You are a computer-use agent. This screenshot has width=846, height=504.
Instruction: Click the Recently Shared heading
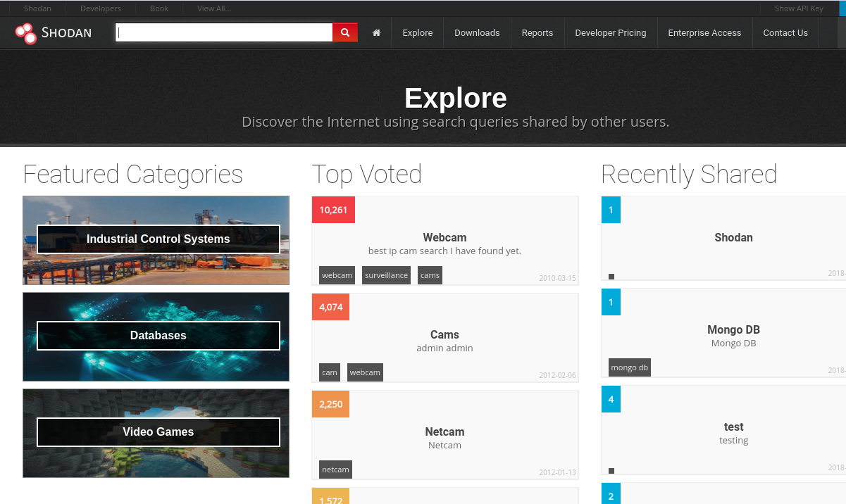(x=689, y=175)
